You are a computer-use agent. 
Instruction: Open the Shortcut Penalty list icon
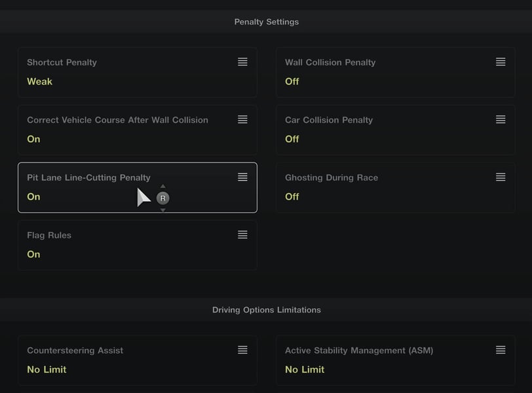pos(242,62)
